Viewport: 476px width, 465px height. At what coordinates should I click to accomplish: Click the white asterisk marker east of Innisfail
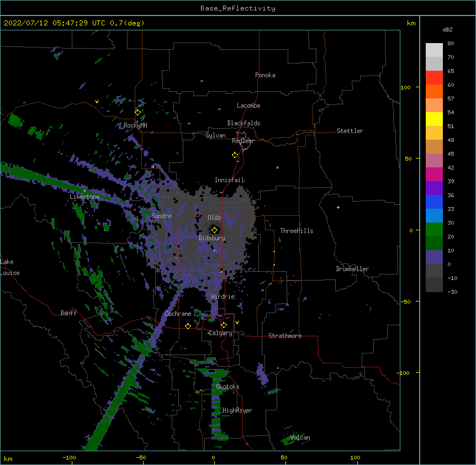coord(277,167)
